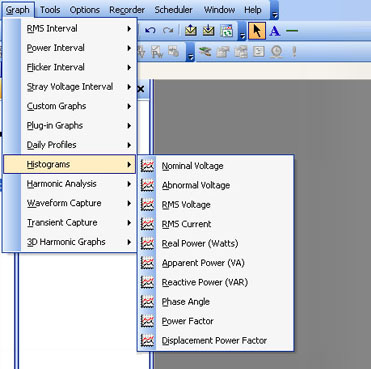Image resolution: width=371 pixels, height=369 pixels.
Task: Click the download tray icon with down arrow
Action: [208, 30]
